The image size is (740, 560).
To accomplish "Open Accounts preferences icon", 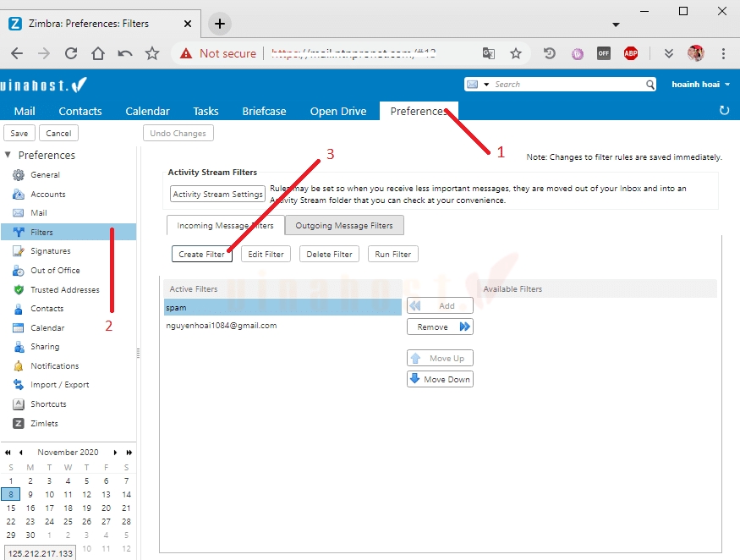I will pyautogui.click(x=19, y=194).
